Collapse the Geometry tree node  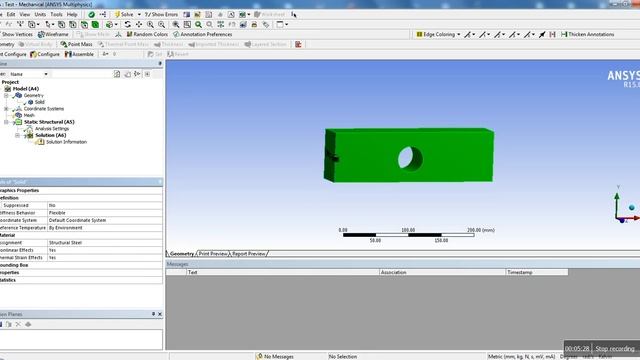[x=6, y=96]
